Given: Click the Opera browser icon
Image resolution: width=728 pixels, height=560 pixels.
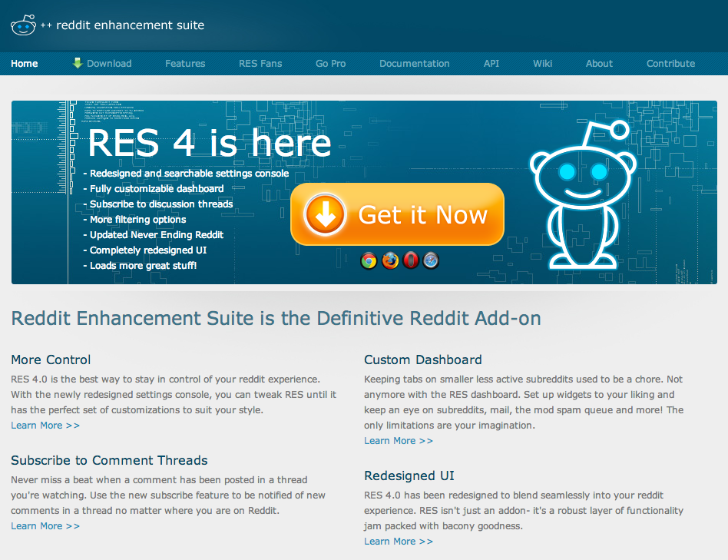Looking at the screenshot, I should [x=410, y=261].
